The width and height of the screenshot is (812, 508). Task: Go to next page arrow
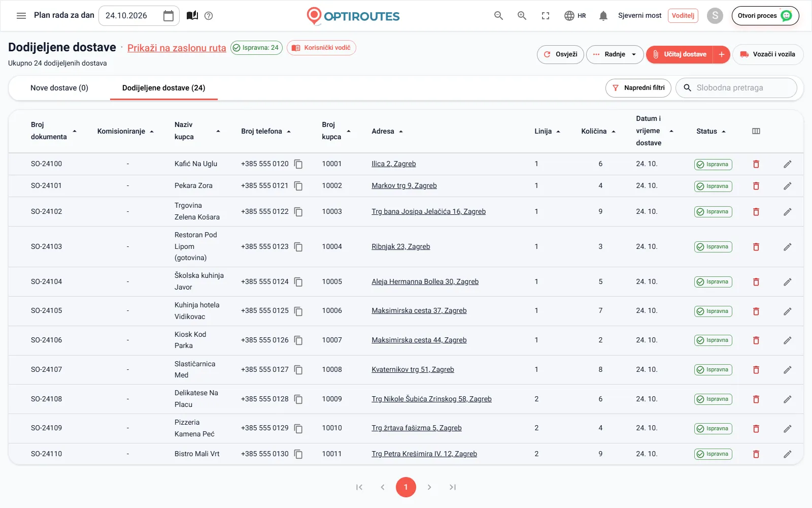click(x=429, y=487)
